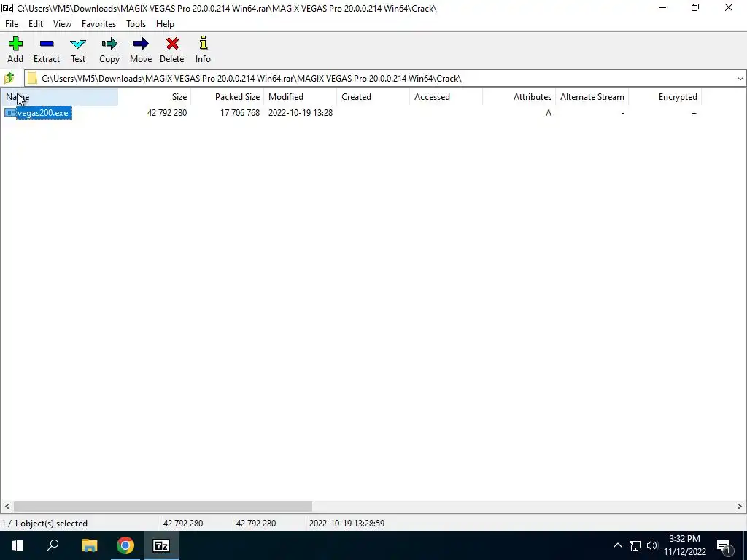Open file Info icon
This screenshot has width=747, height=560.
204,43
